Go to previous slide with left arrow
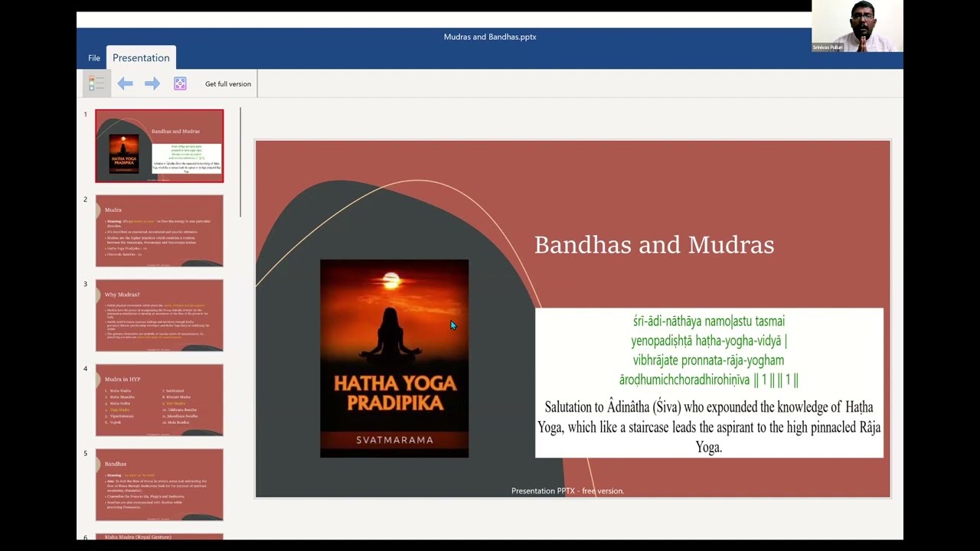Image resolution: width=980 pixels, height=551 pixels. point(125,83)
